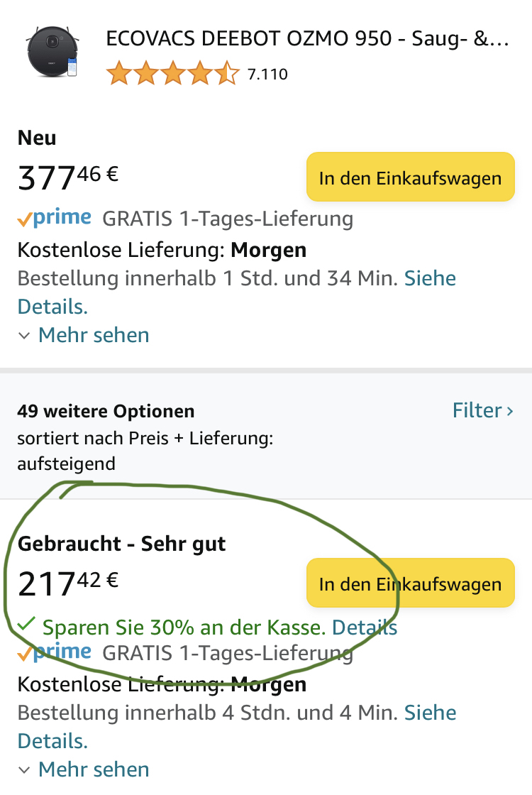This screenshot has height=795, width=532.
Task: Click the prime logo on the new offer
Action: point(55,218)
